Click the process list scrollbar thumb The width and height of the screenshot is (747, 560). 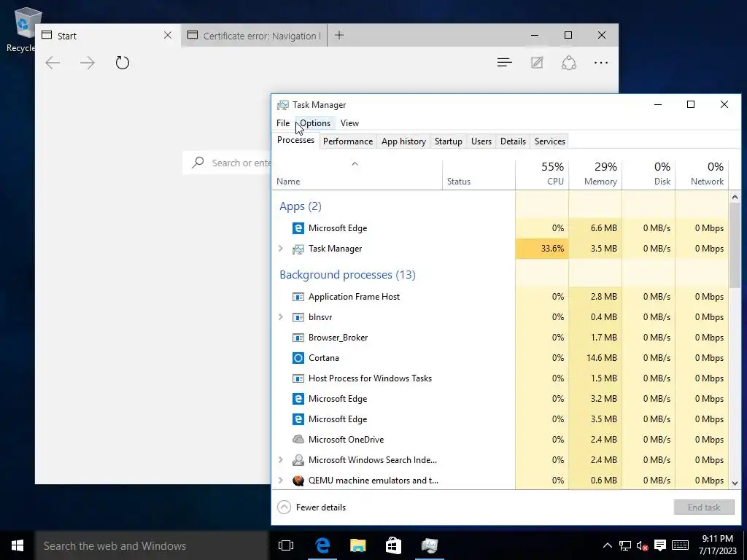pyautogui.click(x=735, y=245)
